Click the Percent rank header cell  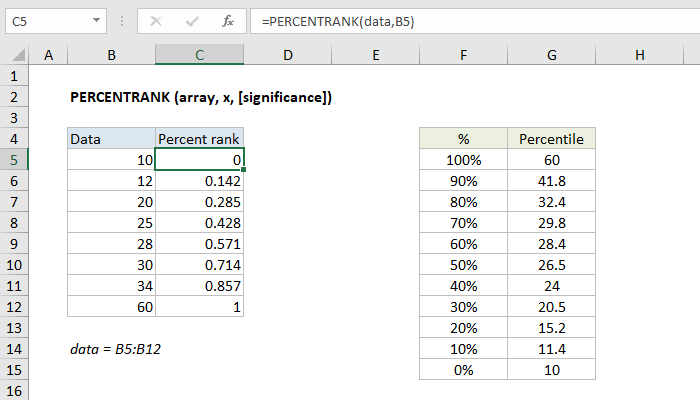pyautogui.click(x=200, y=139)
